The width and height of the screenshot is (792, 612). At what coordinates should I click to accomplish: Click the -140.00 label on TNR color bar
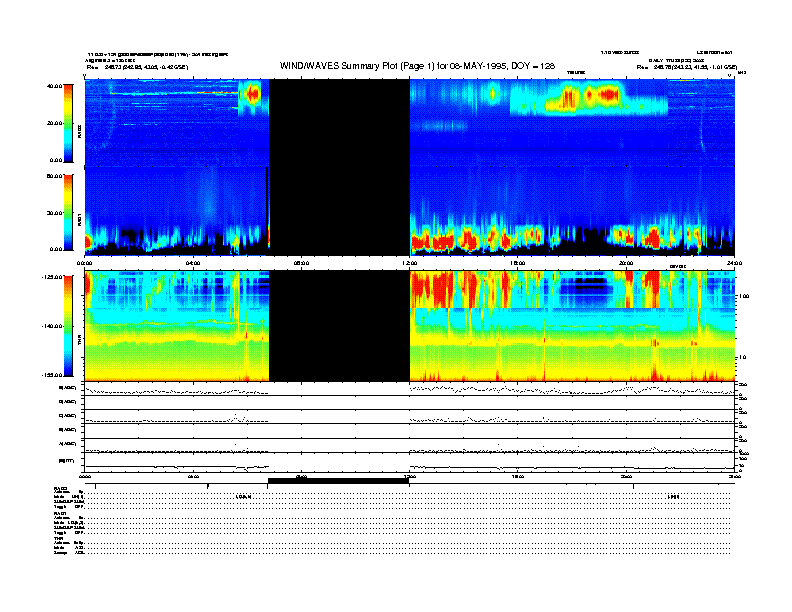(x=53, y=326)
